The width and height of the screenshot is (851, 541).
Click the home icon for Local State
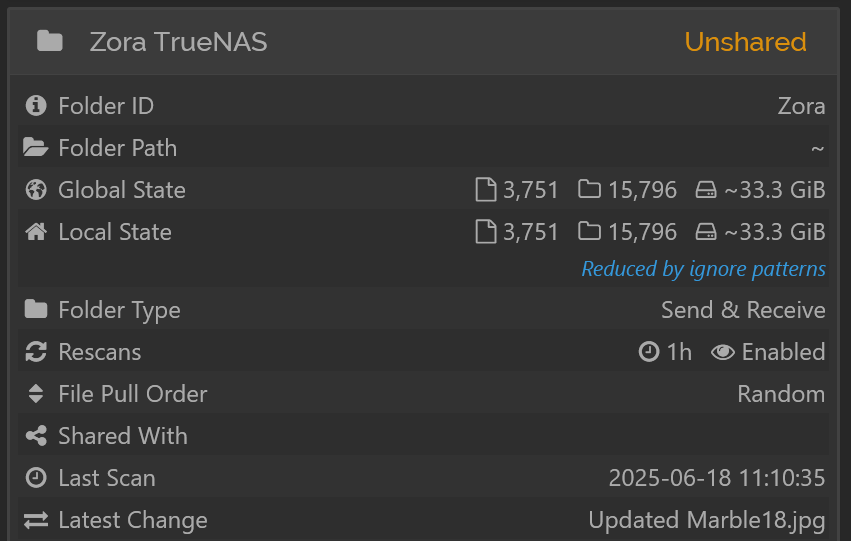pos(36,232)
